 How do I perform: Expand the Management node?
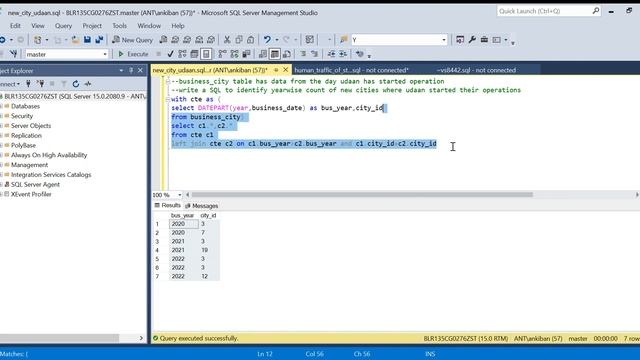tap(2, 165)
